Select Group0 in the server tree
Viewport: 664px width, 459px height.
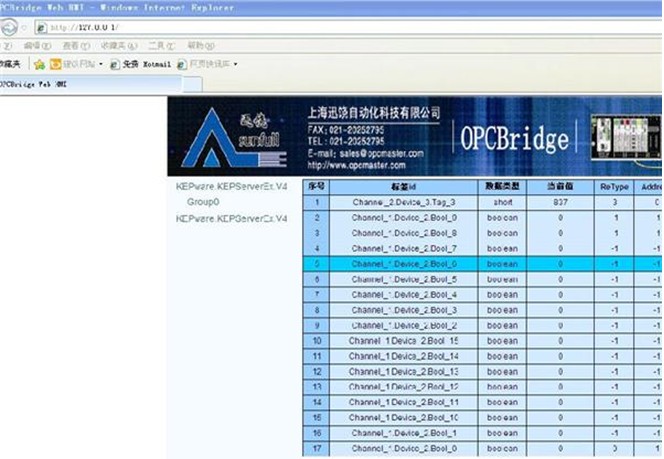click(x=203, y=202)
